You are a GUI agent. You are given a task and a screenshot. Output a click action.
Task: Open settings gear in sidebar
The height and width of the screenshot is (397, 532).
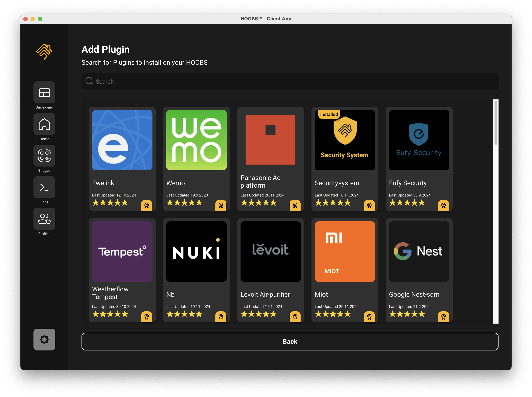pos(44,340)
